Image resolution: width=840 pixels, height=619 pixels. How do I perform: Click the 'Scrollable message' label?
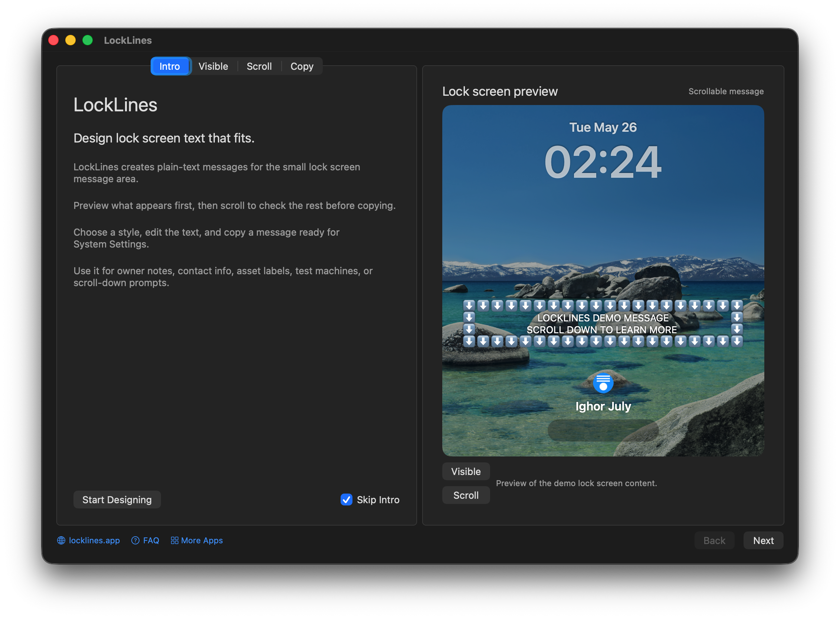(x=726, y=91)
